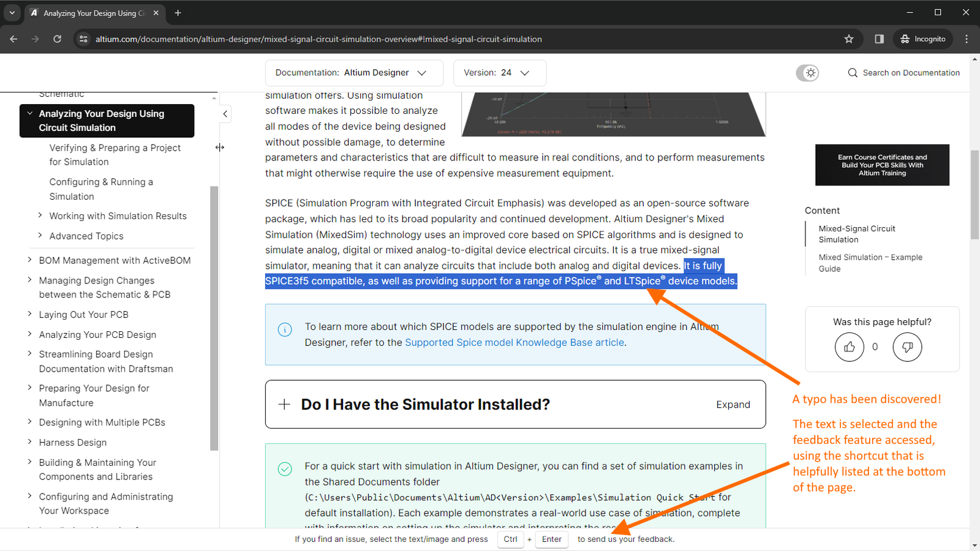Click the info icon in the blue note

[285, 330]
